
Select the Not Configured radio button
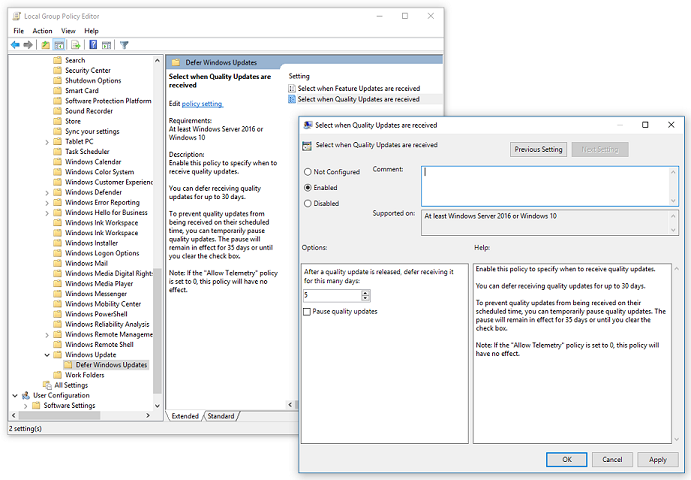308,172
